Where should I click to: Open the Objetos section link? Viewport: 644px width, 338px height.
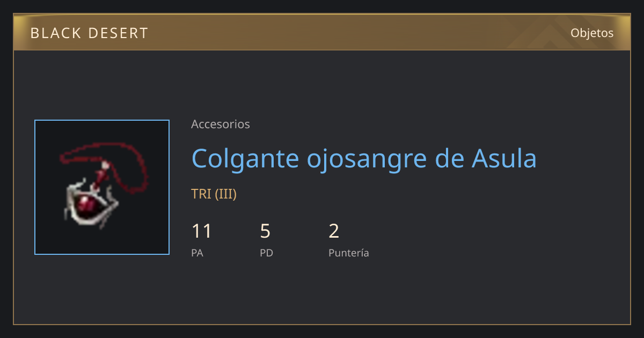click(x=592, y=33)
